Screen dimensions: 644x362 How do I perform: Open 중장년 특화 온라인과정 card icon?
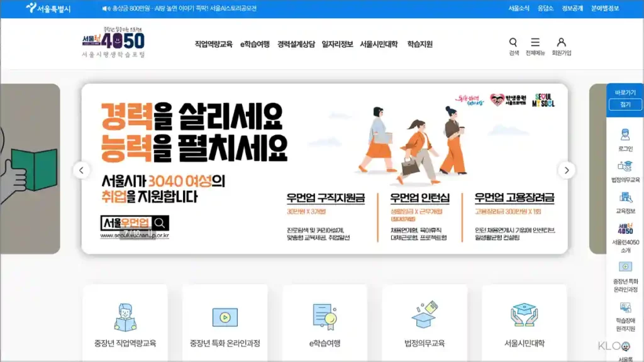(x=225, y=317)
